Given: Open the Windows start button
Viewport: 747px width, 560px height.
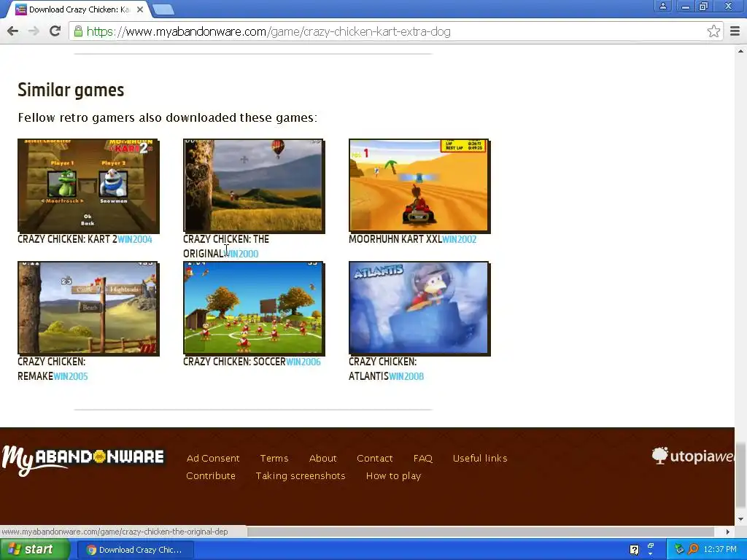Looking at the screenshot, I should pyautogui.click(x=35, y=550).
